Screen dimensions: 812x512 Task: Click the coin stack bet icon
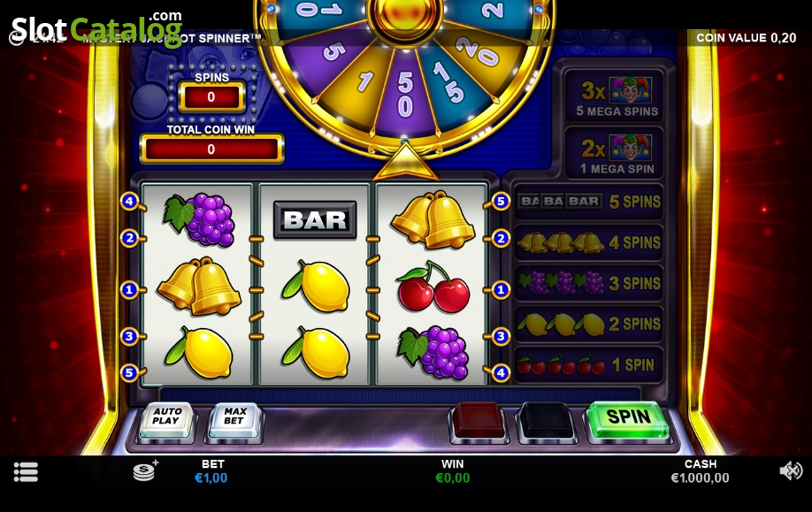(x=145, y=470)
